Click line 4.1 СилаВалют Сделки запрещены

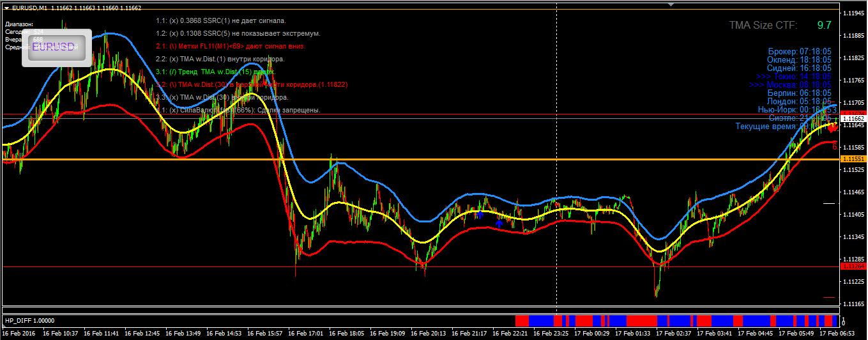pos(238,110)
